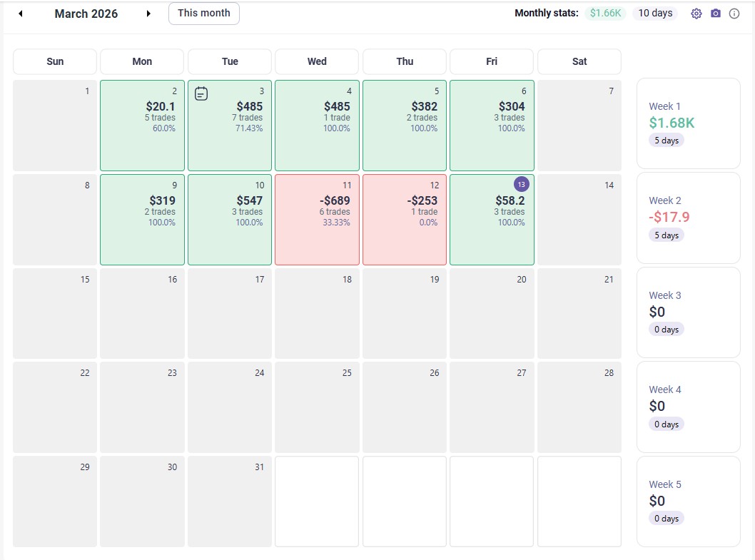Navigate to next month using the right arrow
Screen dimensions: 755x560
pyautogui.click(x=148, y=13)
